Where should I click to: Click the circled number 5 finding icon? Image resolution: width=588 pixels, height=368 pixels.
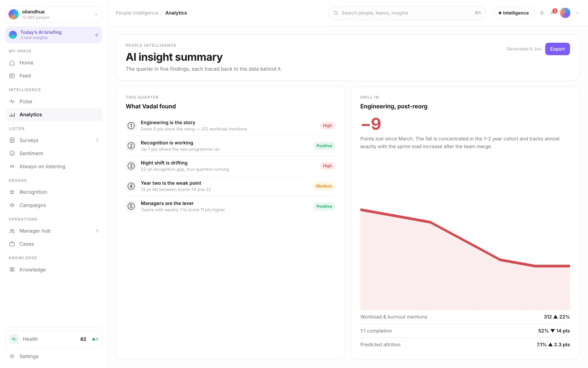tap(131, 206)
